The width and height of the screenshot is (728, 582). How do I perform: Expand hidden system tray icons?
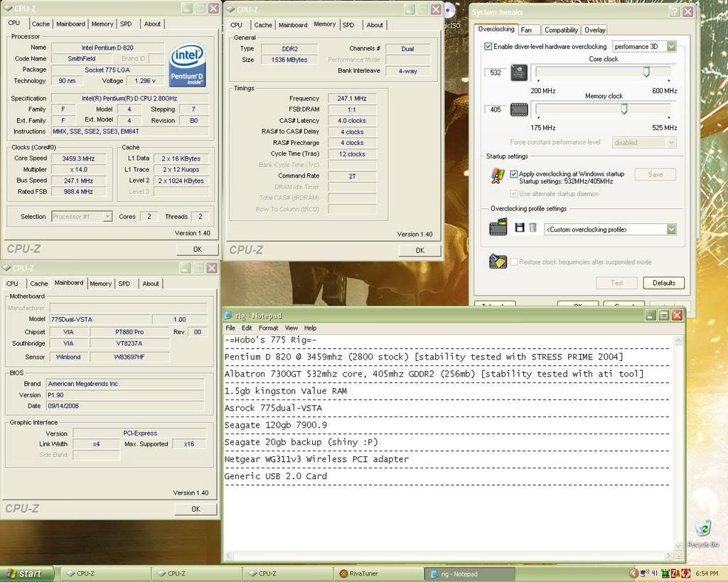(x=633, y=574)
